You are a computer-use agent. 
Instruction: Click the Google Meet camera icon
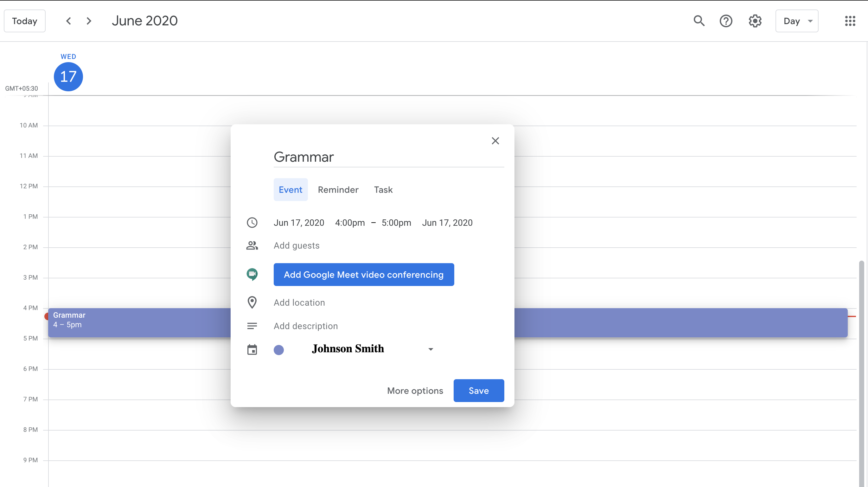[252, 274]
